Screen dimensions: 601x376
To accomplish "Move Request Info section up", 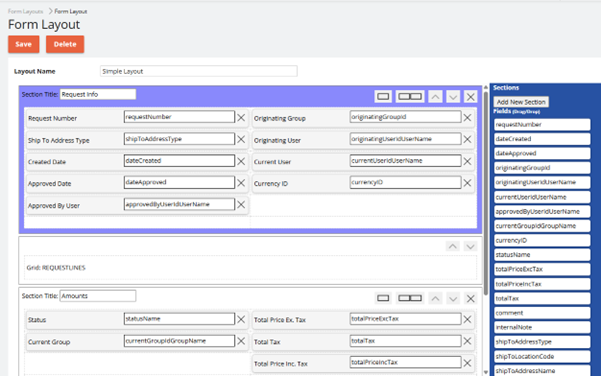I will click(x=435, y=97).
